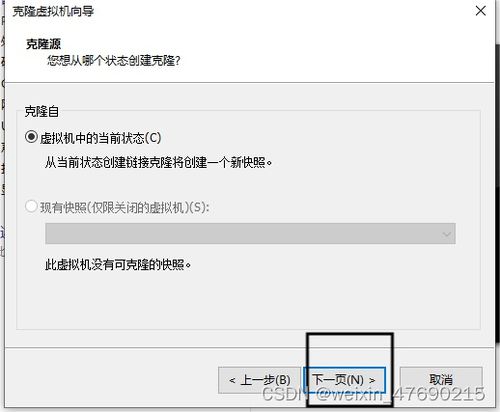Image resolution: width=500 pixels, height=412 pixels.
Task: Click the 克隆自 group box label
Action: point(41,111)
